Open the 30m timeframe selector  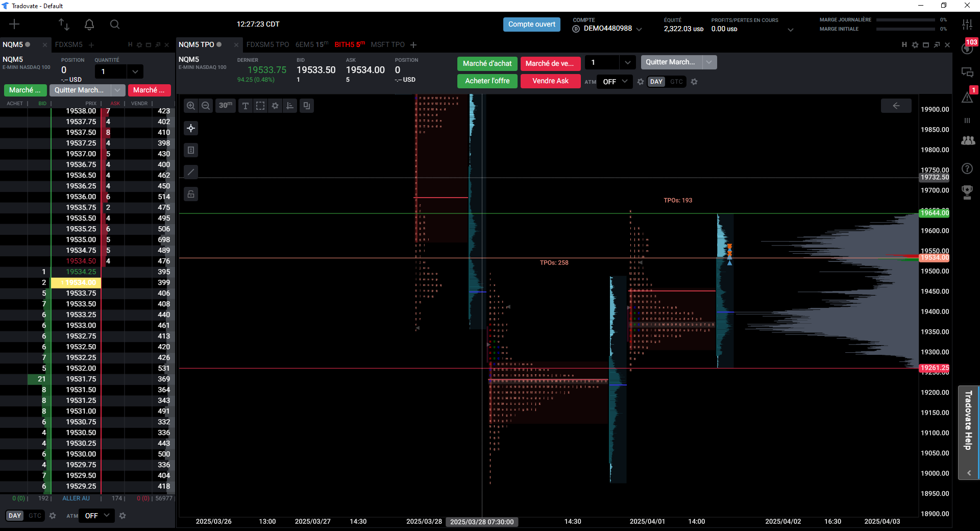226,106
